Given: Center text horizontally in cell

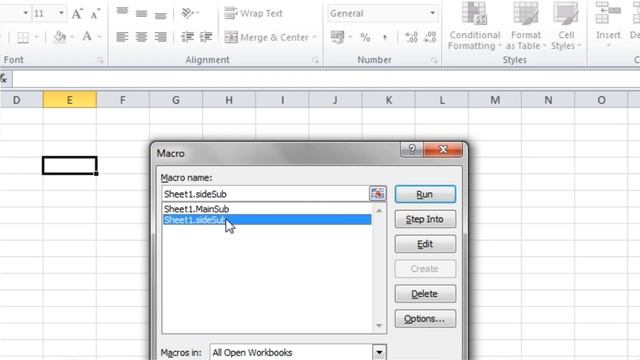Looking at the screenshot, I should tap(141, 37).
